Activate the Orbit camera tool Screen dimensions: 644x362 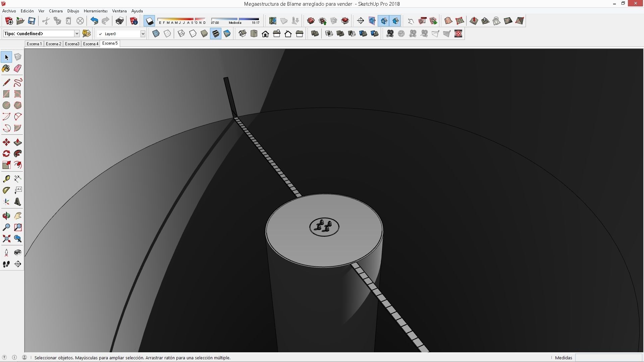pos(6,216)
